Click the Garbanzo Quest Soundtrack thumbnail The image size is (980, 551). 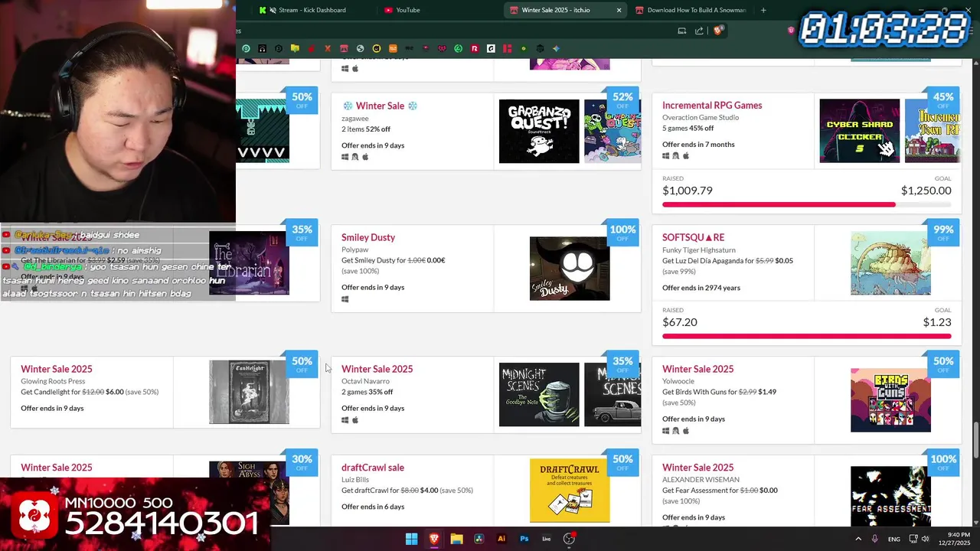pos(539,131)
